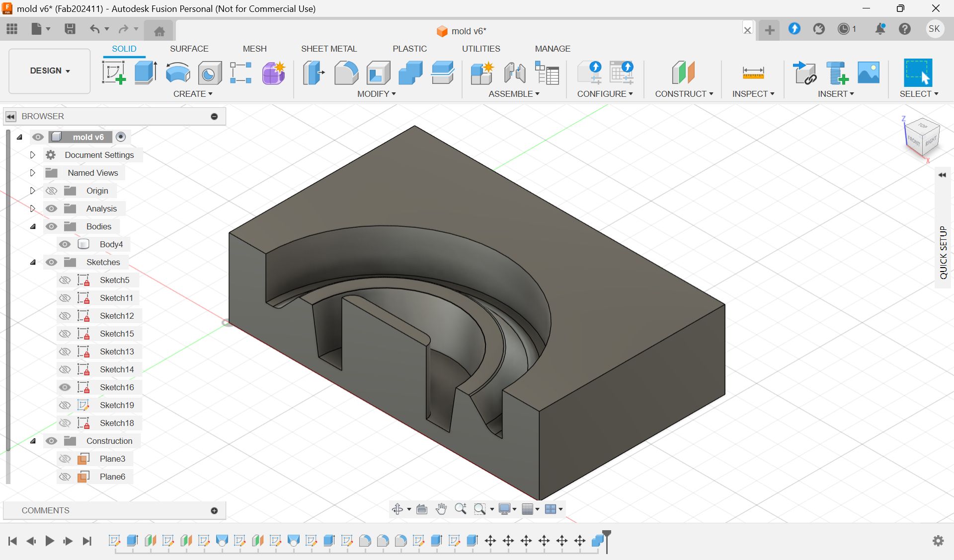Select the Offset Plane construct tool

click(x=683, y=72)
